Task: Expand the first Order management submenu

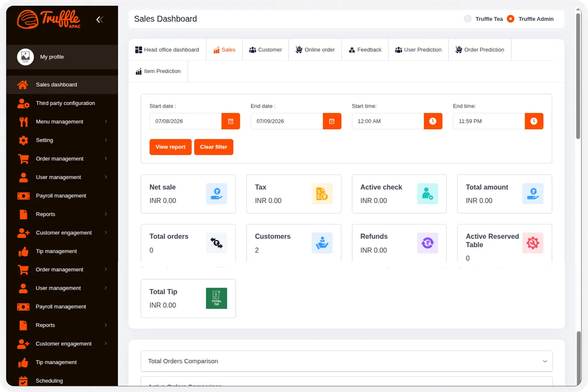Action: click(106, 158)
